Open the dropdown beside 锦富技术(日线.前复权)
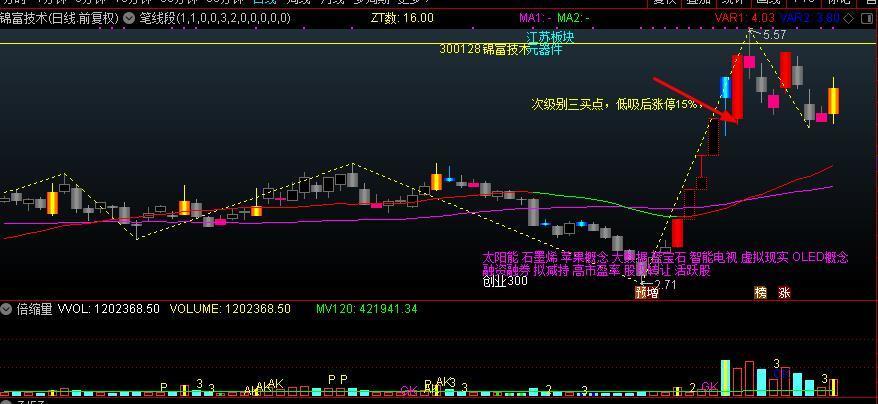878x404 pixels. click(129, 18)
